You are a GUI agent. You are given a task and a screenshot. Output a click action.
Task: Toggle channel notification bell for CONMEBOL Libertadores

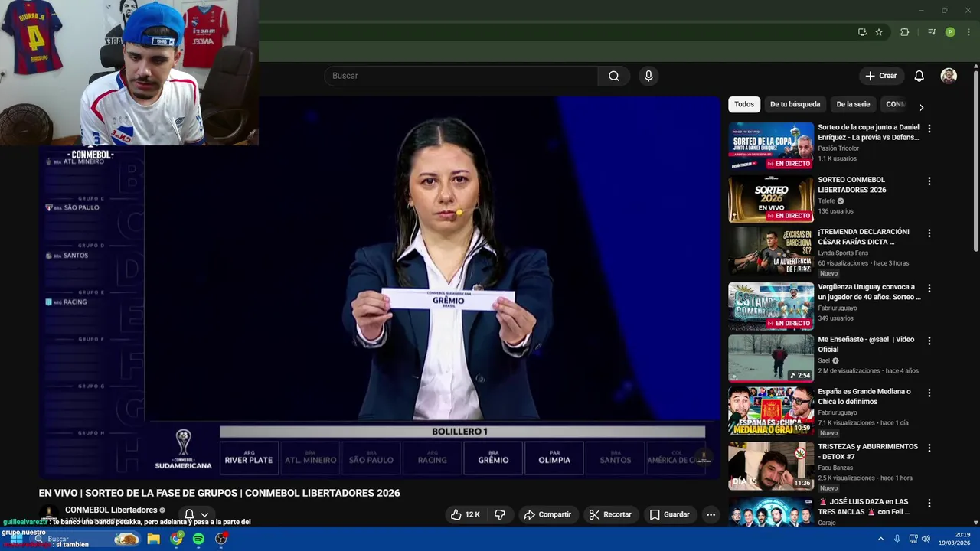click(x=189, y=514)
